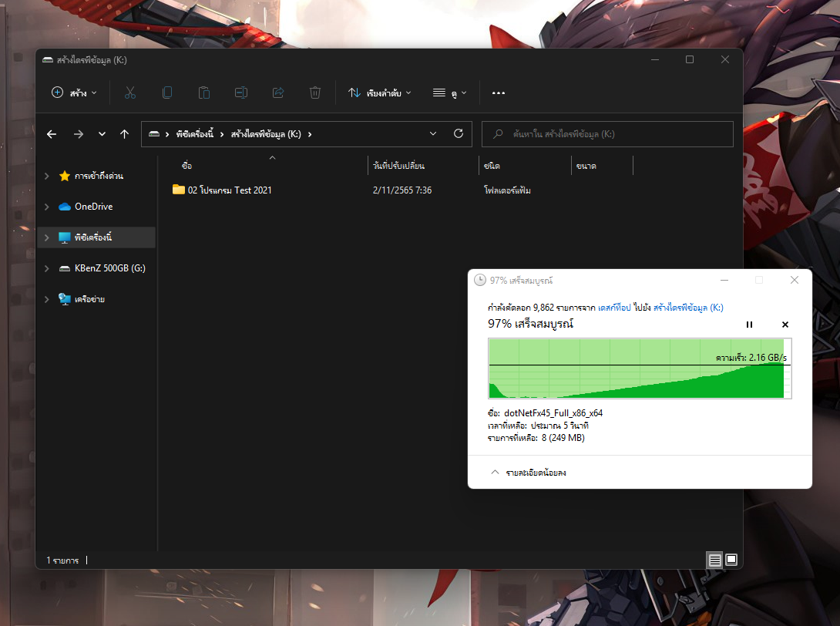Click the drive icon in Explorer title bar
The image size is (840, 626).
48,60
